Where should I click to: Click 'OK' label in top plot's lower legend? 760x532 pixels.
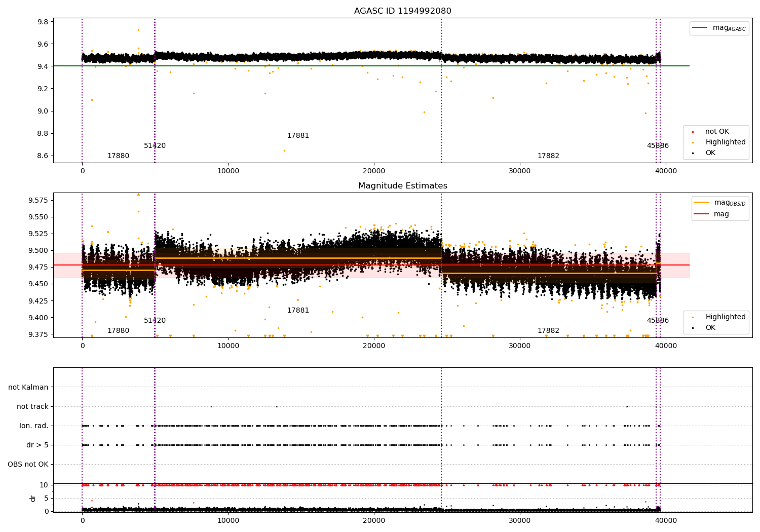click(710, 153)
